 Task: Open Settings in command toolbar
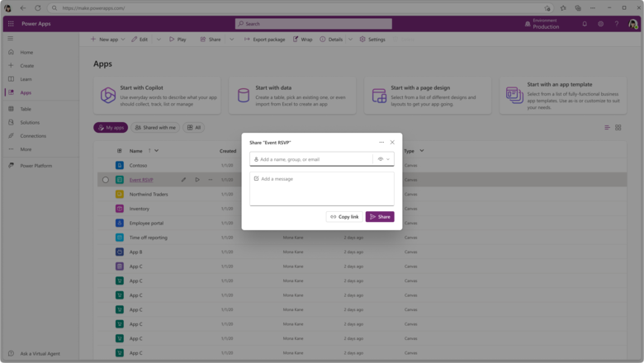pos(372,40)
